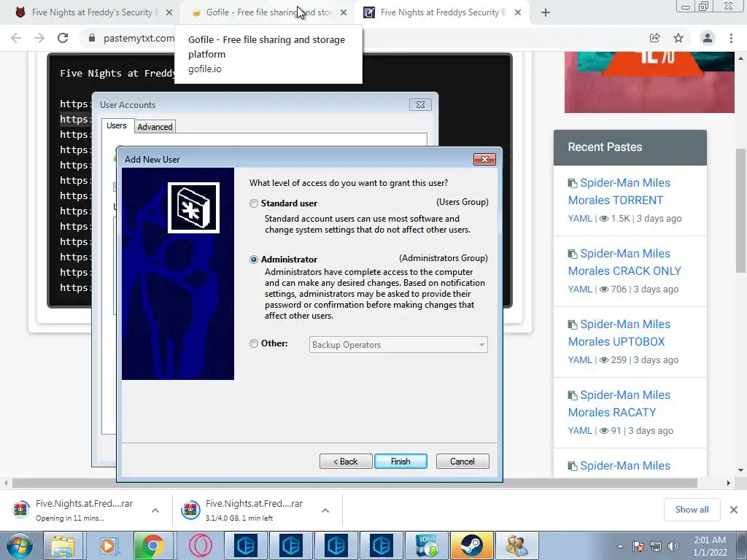The width and height of the screenshot is (747, 560).
Task: Close the Gofile browser tab
Action: point(344,13)
